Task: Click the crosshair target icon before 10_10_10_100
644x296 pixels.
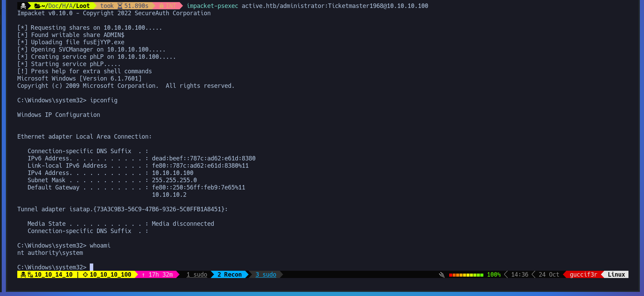Action: [x=85, y=275]
